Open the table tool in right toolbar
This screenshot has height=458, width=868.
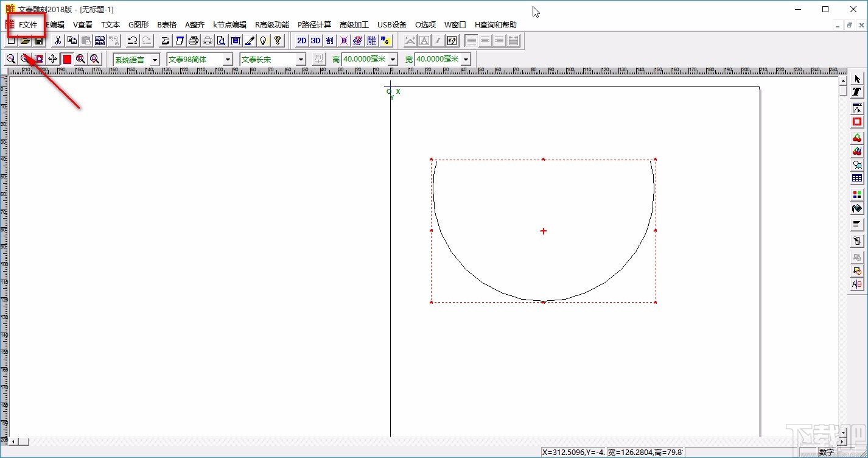tap(857, 178)
